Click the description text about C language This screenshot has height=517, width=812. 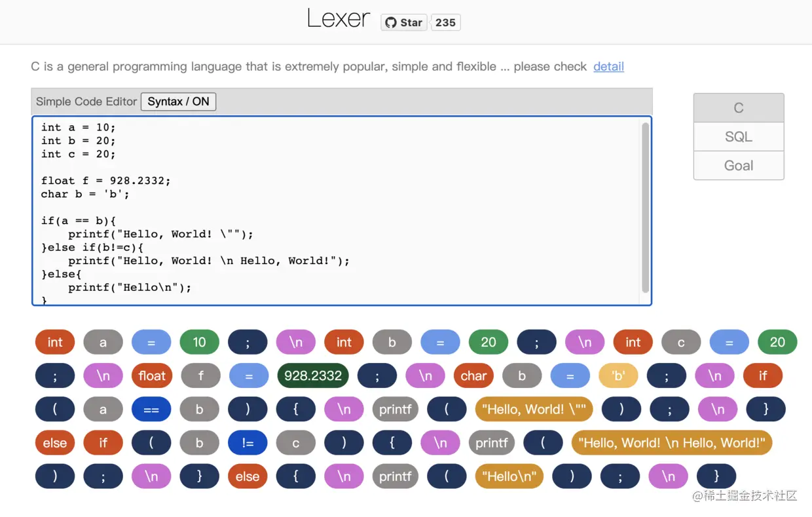click(x=308, y=66)
